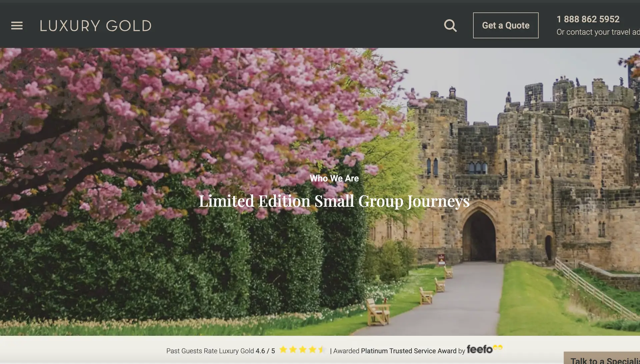
Task: Click the five-star rating icons
Action: 302,350
